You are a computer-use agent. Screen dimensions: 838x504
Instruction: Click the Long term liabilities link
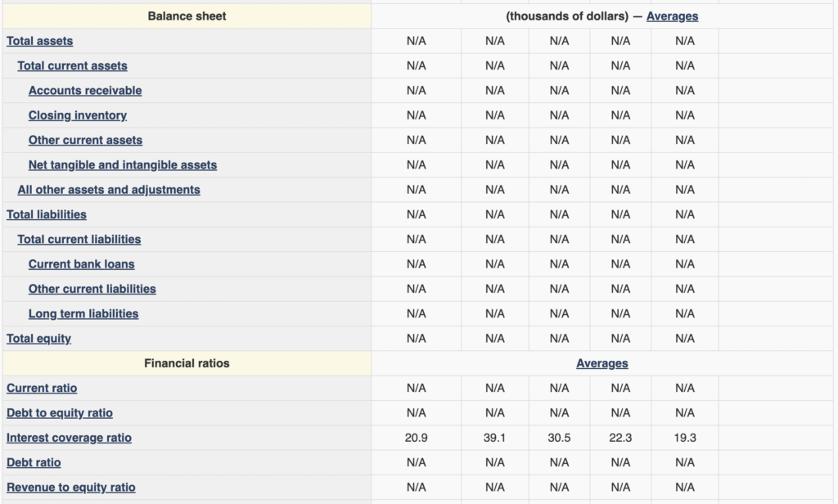point(83,313)
